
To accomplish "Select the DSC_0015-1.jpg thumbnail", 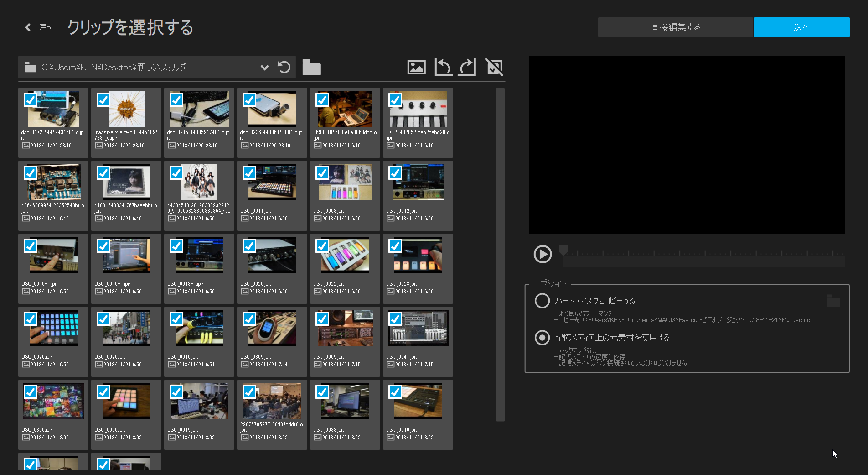I will (x=53, y=255).
